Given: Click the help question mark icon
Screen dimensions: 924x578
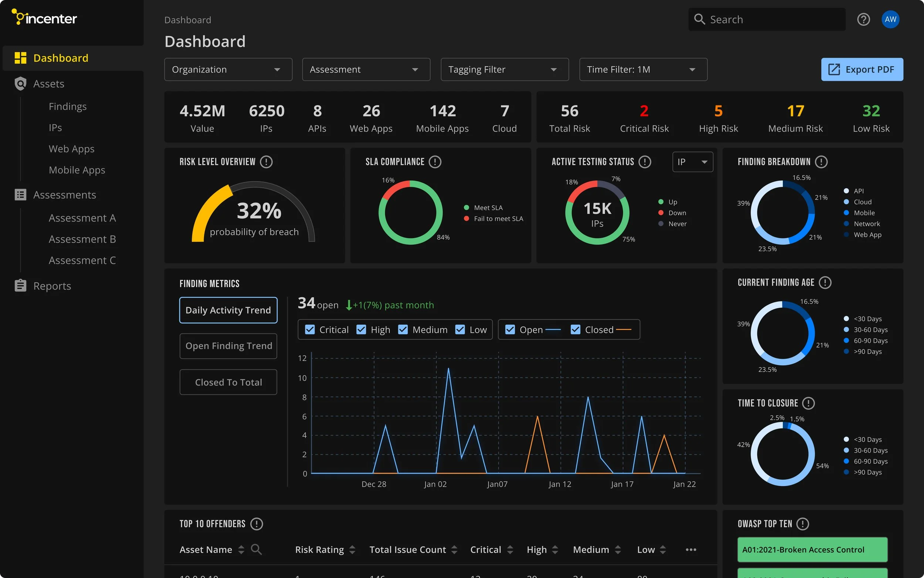Looking at the screenshot, I should click(863, 20).
